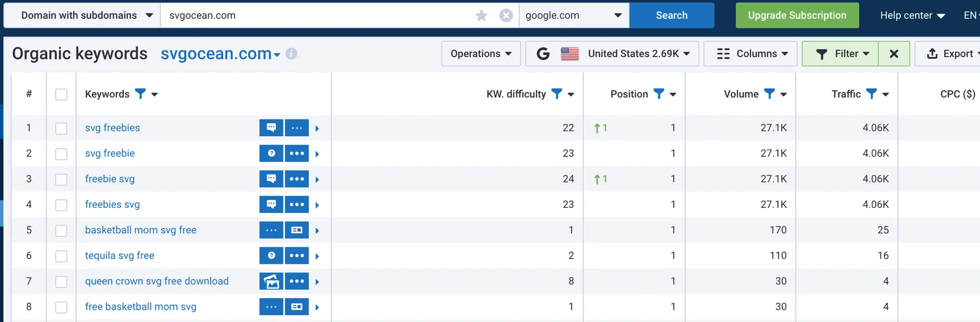Image resolution: width=980 pixels, height=322 pixels.
Task: Click the Traffic column filter funnel
Action: pos(871,94)
